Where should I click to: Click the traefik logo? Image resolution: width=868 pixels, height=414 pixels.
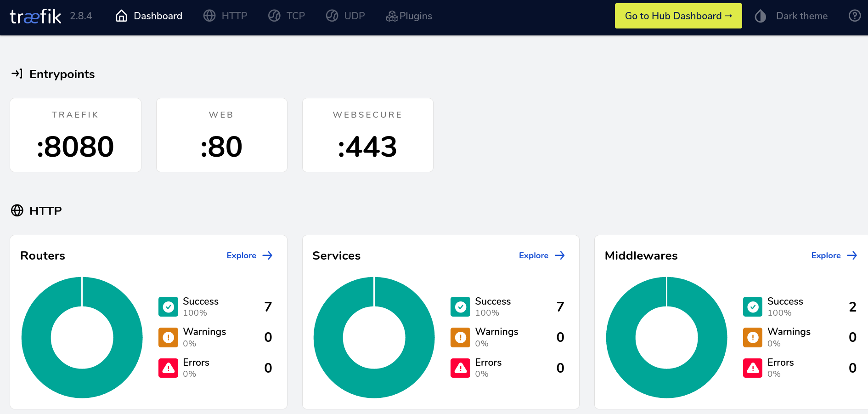tap(35, 15)
